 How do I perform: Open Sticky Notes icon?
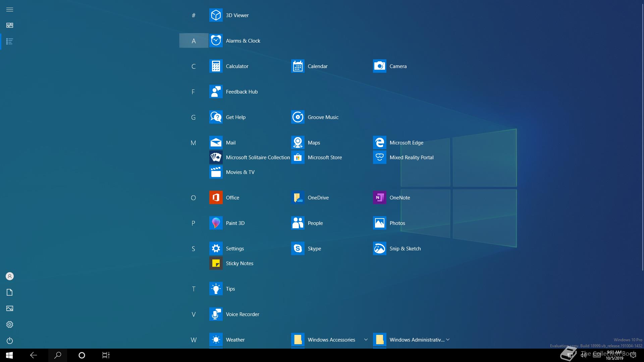(x=216, y=263)
